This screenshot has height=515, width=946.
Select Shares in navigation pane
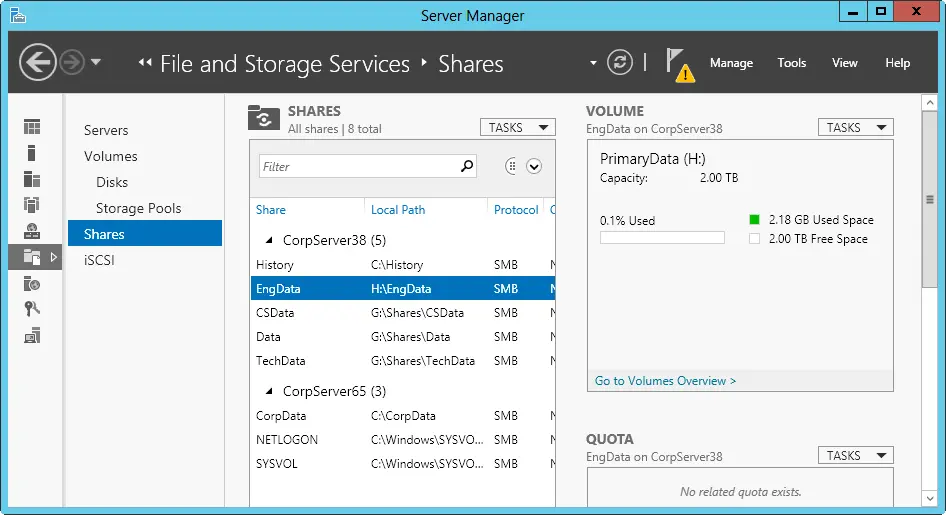145,233
